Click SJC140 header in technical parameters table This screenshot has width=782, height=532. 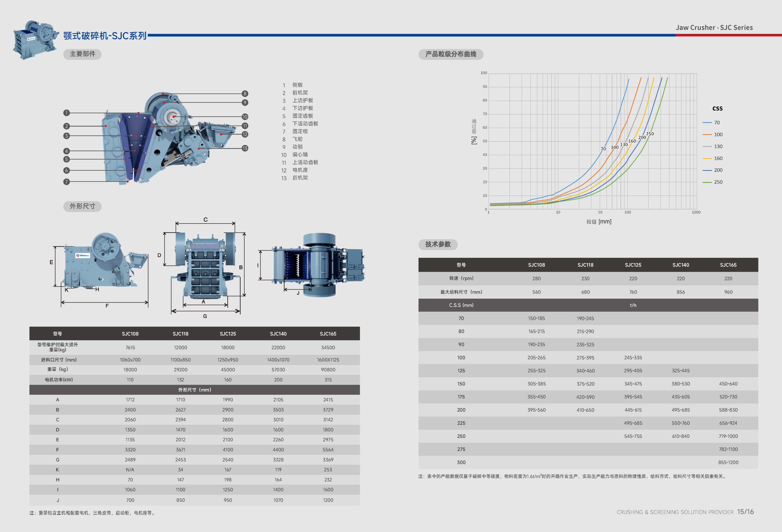681,265
